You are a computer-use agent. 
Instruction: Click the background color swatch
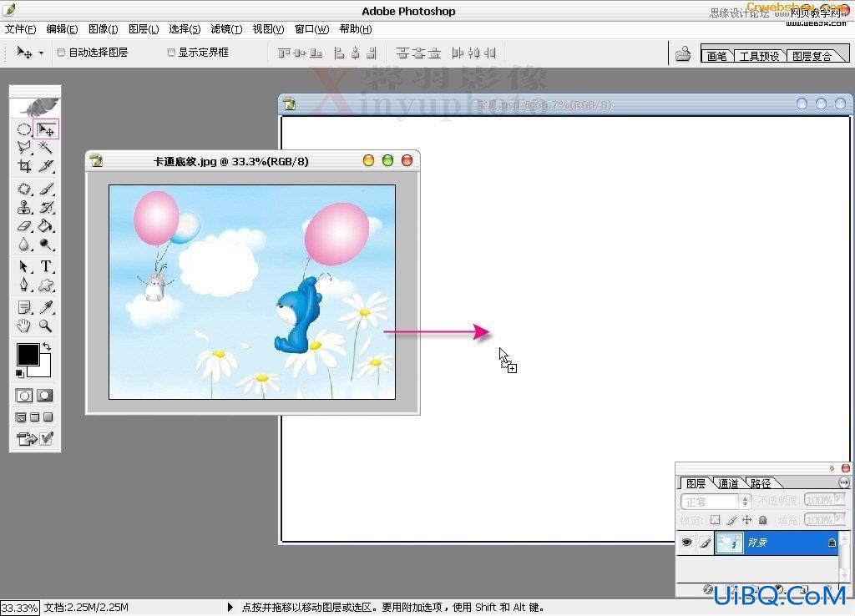(x=44, y=370)
